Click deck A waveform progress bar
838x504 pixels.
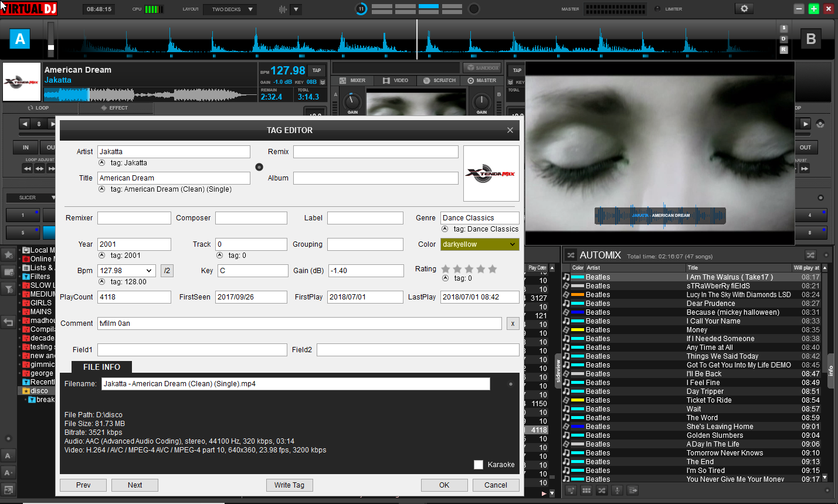click(150, 94)
